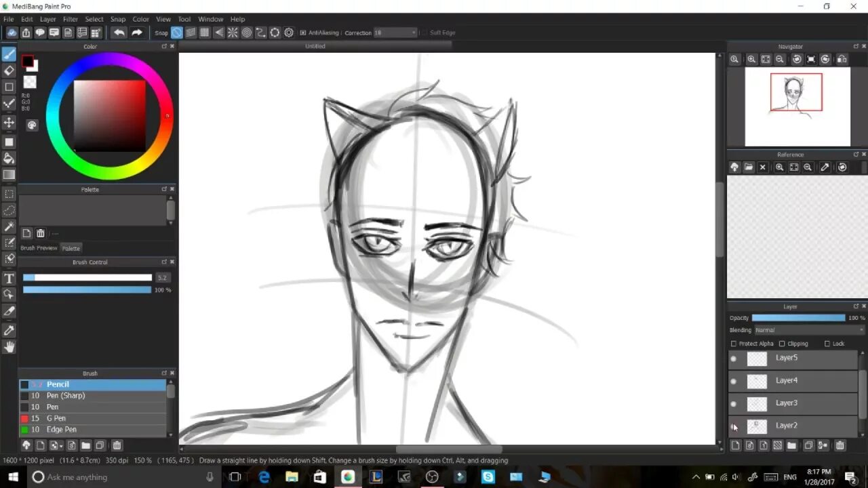Select the Text tool
The width and height of the screenshot is (868, 488).
pyautogui.click(x=9, y=279)
